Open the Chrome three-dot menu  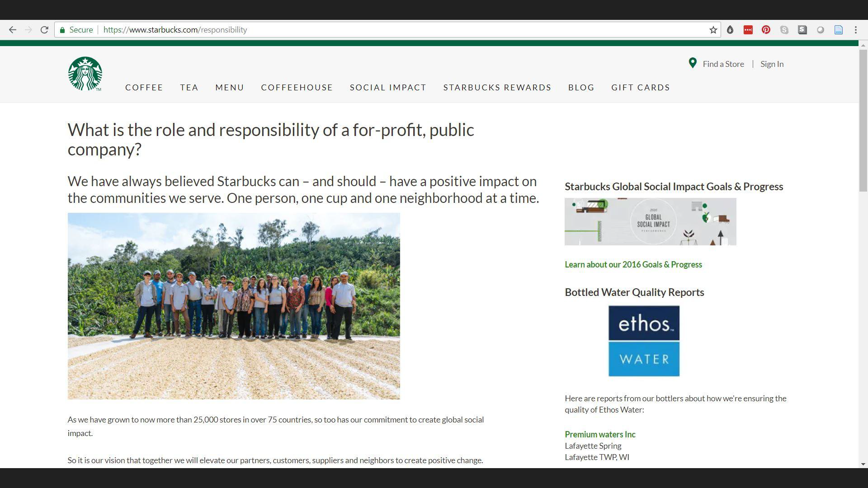(856, 30)
